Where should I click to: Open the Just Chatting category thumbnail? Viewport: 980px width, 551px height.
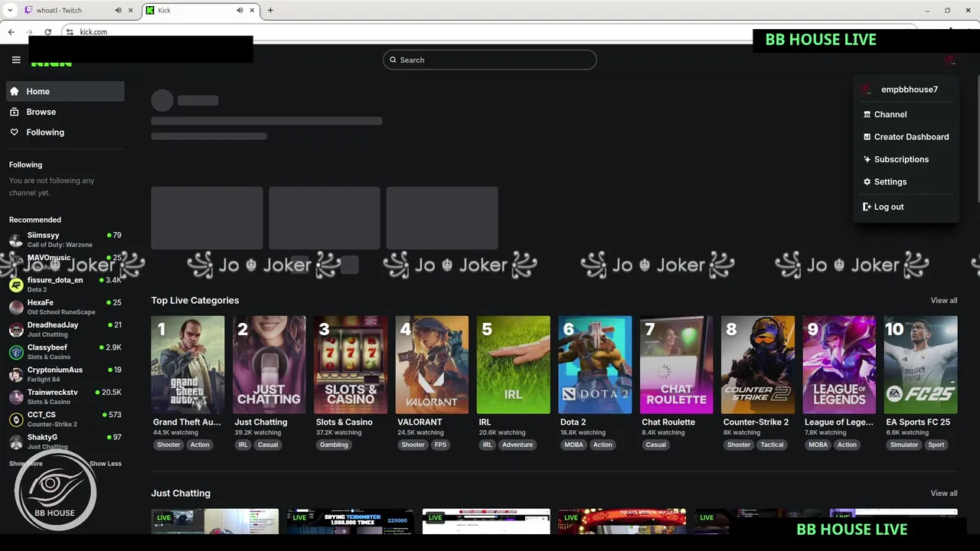click(x=269, y=365)
